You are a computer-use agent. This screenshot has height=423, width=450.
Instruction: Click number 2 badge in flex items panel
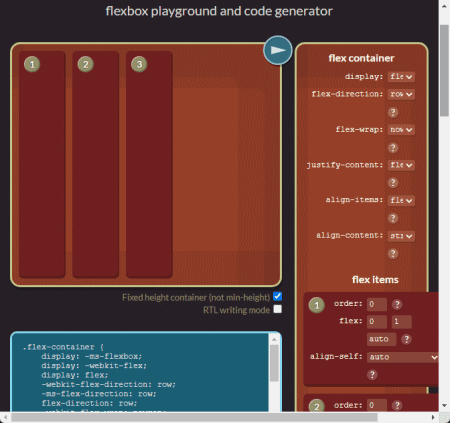pyautogui.click(x=317, y=406)
